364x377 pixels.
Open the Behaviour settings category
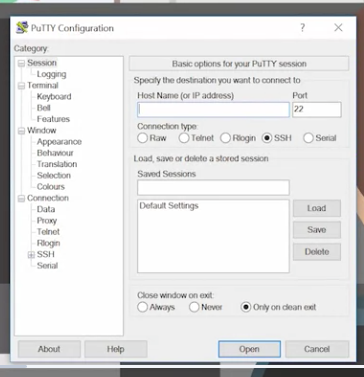coord(55,153)
